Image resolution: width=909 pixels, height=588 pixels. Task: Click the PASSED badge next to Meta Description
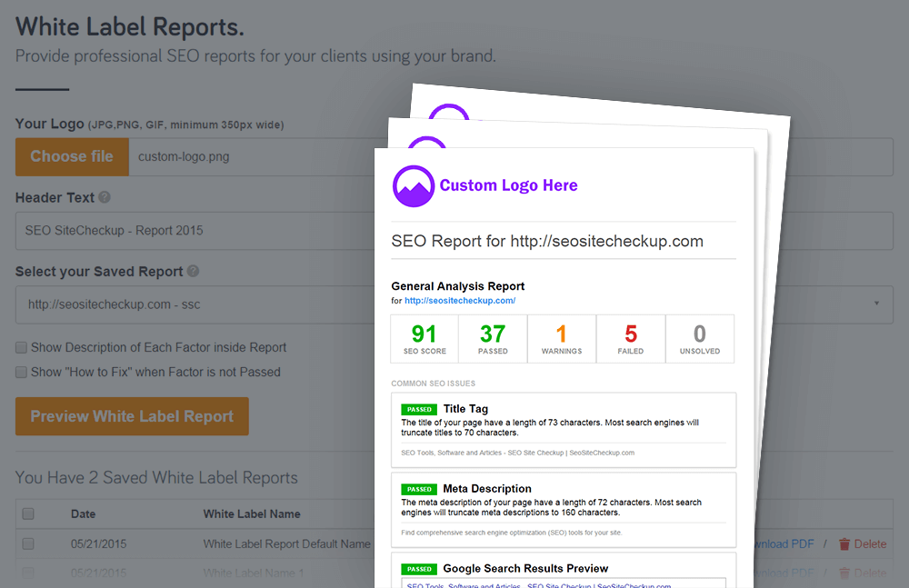(418, 490)
